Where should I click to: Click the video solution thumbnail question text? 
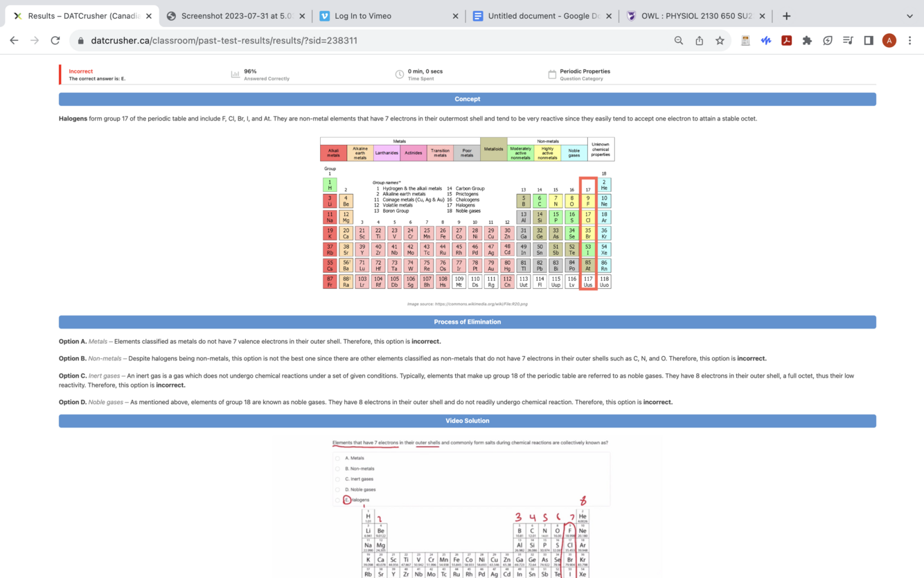470,442
